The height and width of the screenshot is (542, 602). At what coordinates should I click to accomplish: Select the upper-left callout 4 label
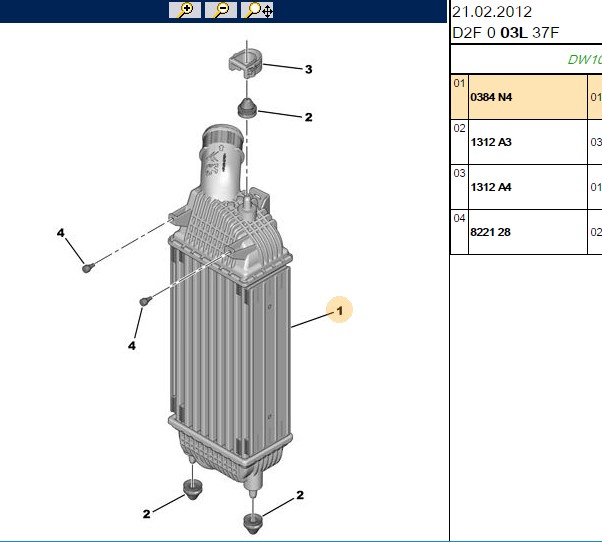click(x=61, y=233)
